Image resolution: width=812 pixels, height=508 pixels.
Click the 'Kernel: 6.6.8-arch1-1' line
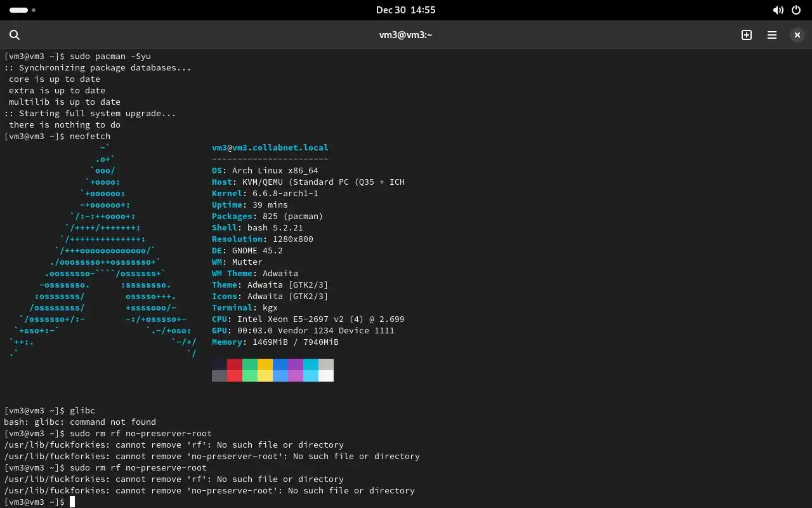click(265, 194)
